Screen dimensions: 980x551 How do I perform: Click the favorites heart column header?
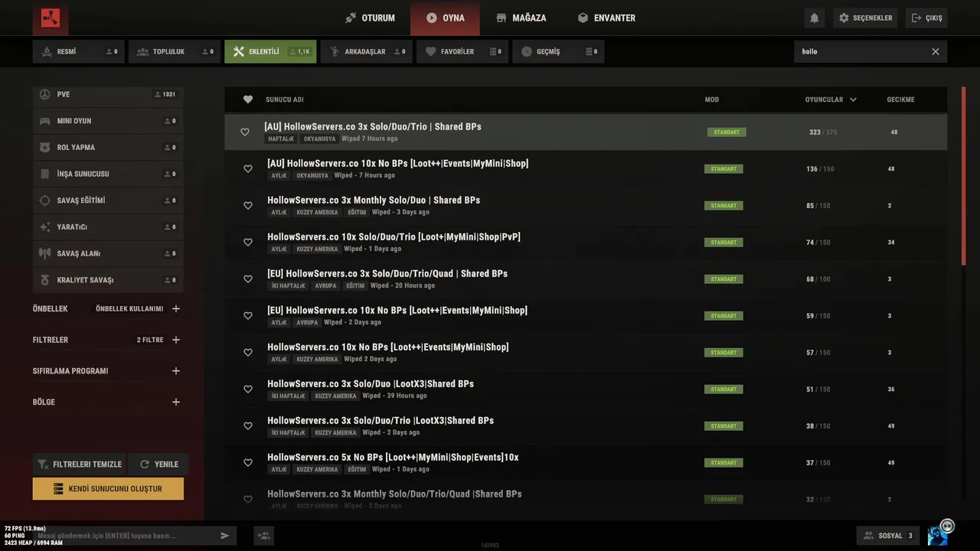(x=248, y=99)
